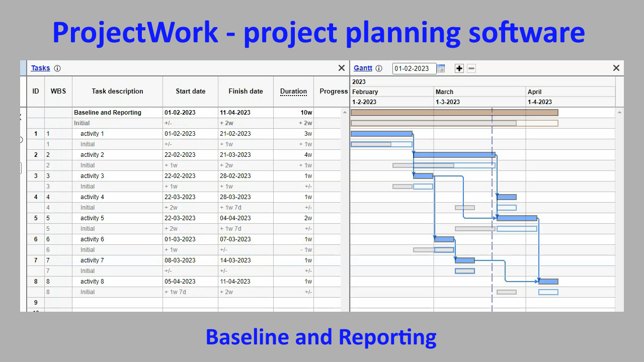Open the Gantt info icon

(379, 68)
